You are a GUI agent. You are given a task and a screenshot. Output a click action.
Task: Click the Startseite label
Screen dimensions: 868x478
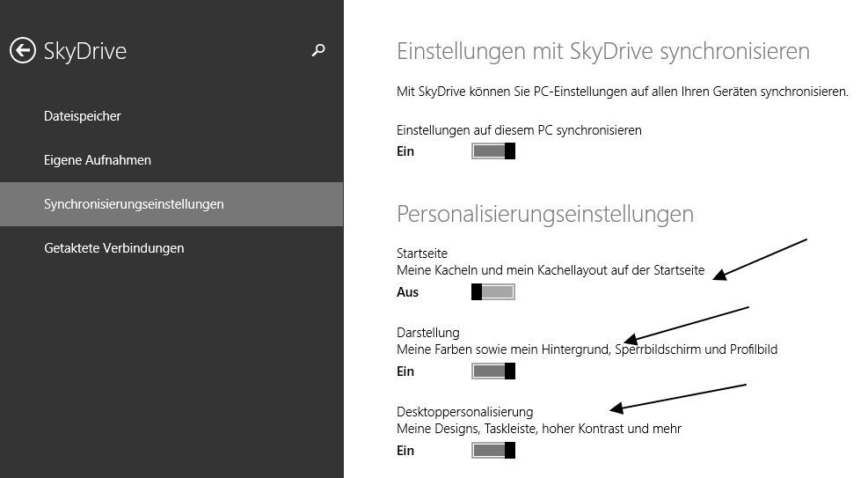point(422,254)
